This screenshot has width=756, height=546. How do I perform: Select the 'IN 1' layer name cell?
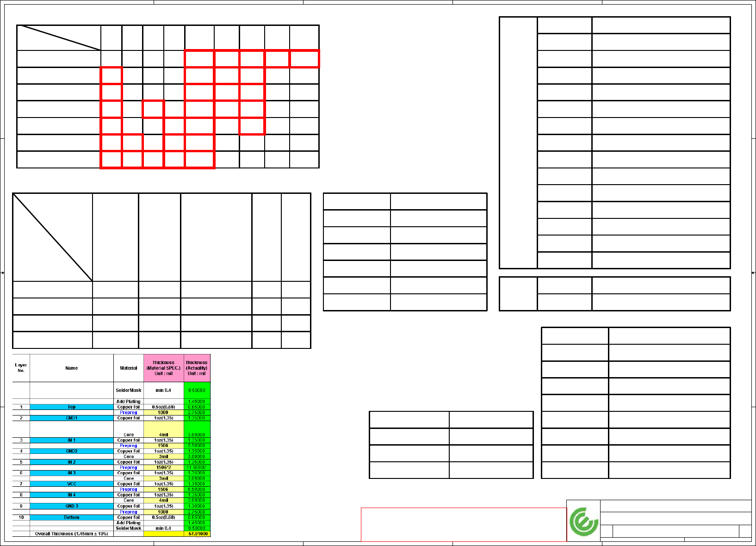[x=72, y=440]
